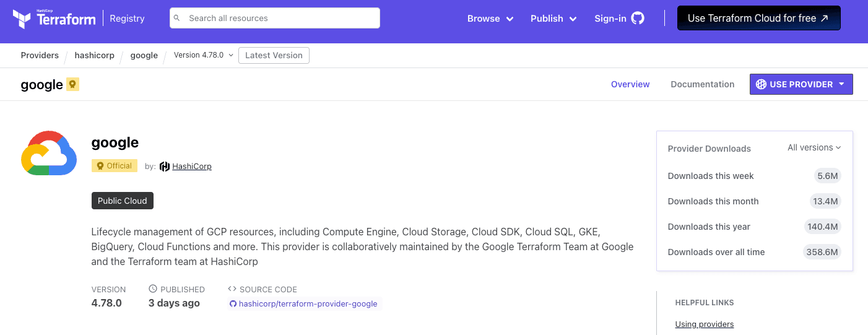Click the magnifier icon in search box

coord(177,19)
